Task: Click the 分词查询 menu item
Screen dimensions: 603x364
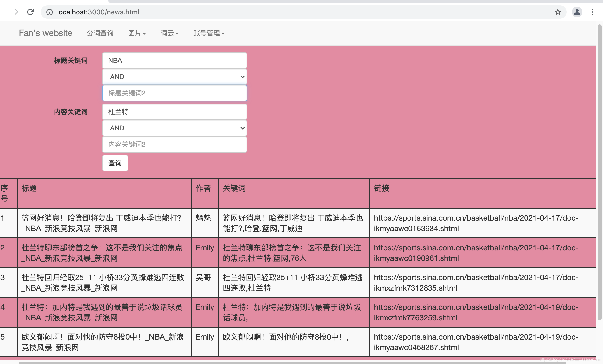Action: [x=100, y=33]
